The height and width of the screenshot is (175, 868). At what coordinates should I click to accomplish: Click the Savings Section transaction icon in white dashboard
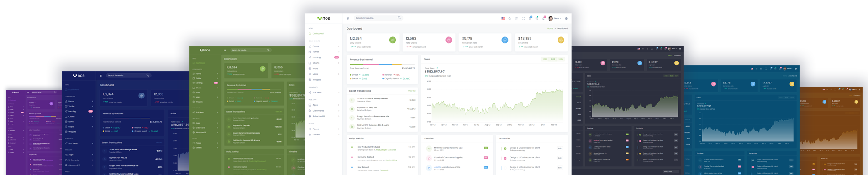(352, 100)
